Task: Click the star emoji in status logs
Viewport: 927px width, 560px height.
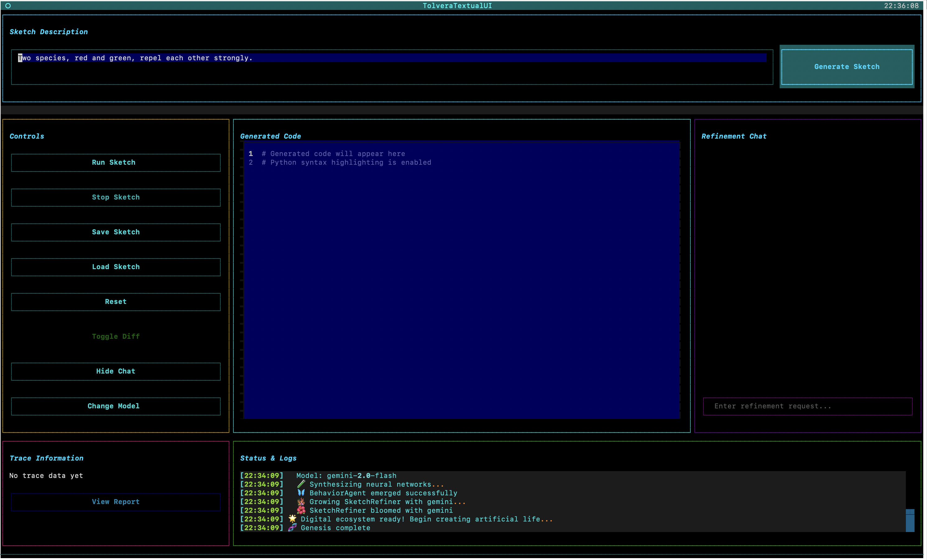Action: click(292, 519)
